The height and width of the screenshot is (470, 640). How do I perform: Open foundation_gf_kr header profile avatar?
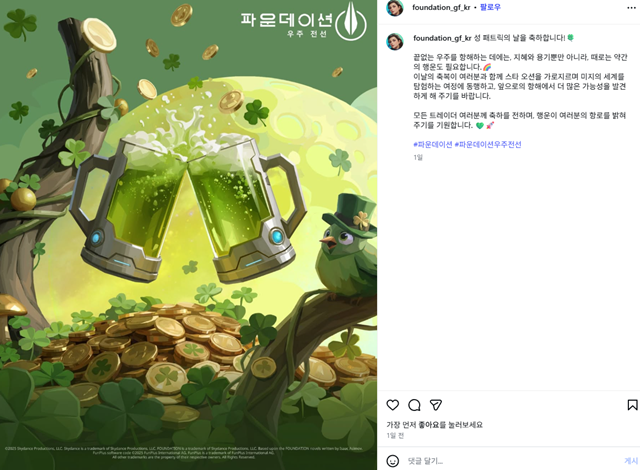[395, 8]
